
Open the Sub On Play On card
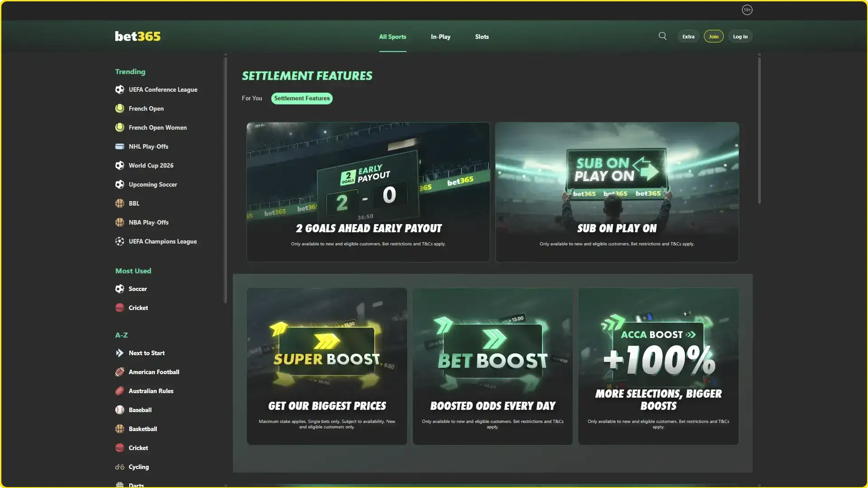tap(617, 192)
